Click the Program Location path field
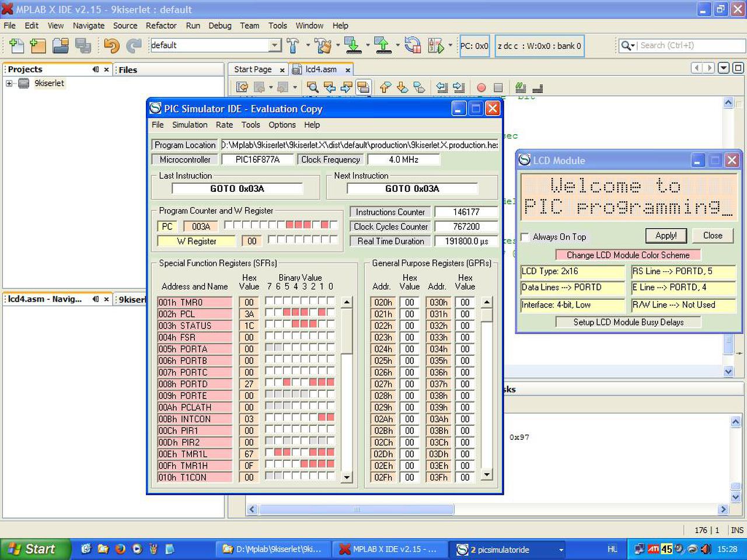 (x=359, y=145)
